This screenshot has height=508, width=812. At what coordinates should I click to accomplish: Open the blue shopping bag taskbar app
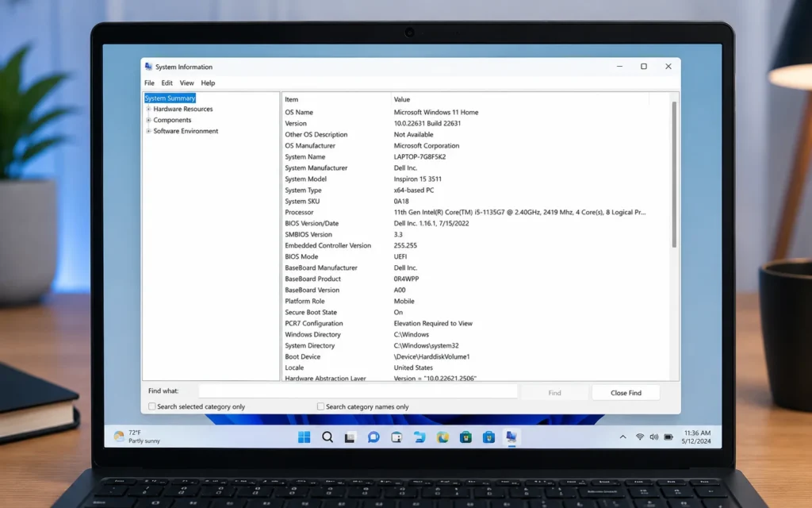pyautogui.click(x=488, y=437)
